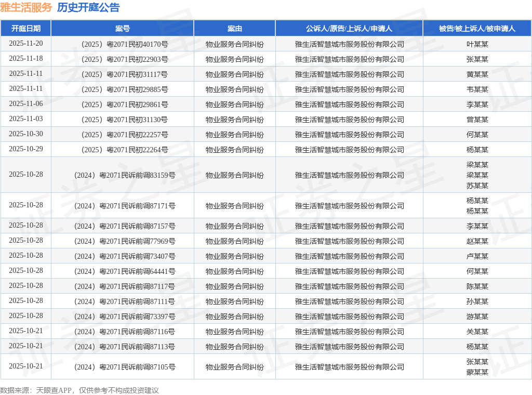This screenshot has height=395, width=532.
Task: Click the 案号 column header
Action: pos(123,29)
